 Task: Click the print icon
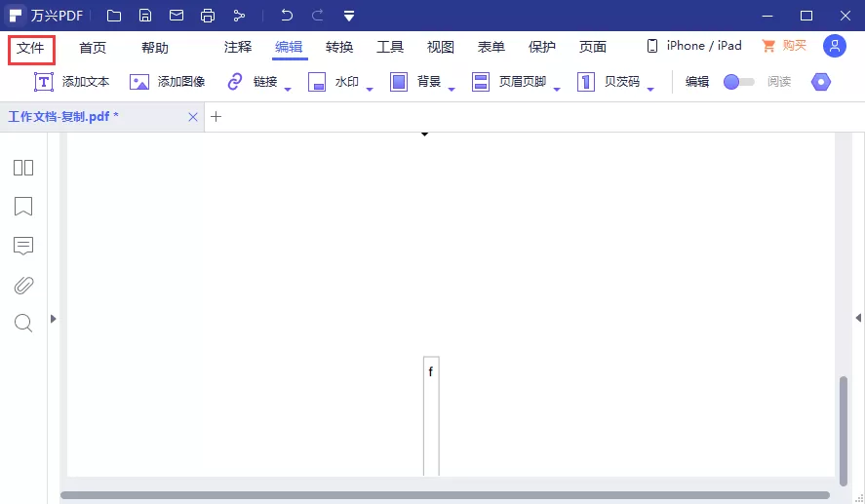pos(208,16)
